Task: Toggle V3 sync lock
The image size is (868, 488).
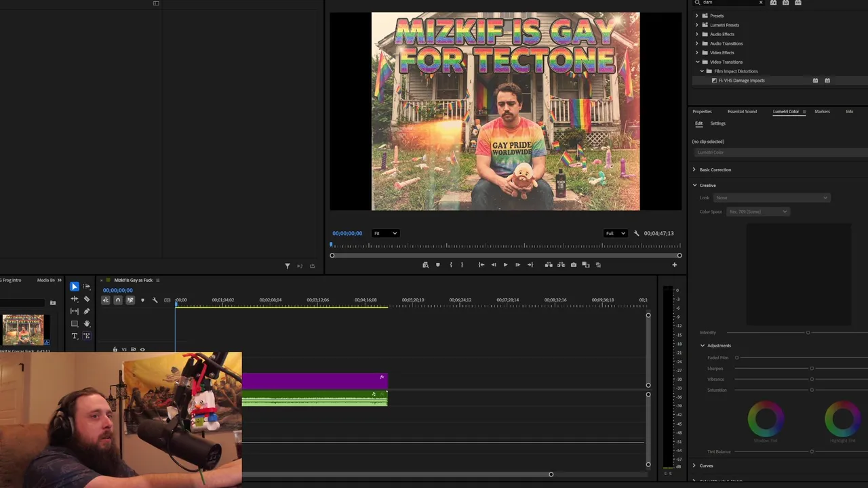Action: click(x=133, y=350)
